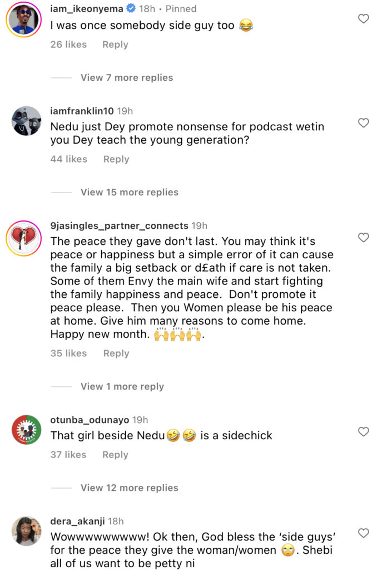Open dera_akanji's profile photo
This screenshot has width=392, height=570.
click(27, 530)
